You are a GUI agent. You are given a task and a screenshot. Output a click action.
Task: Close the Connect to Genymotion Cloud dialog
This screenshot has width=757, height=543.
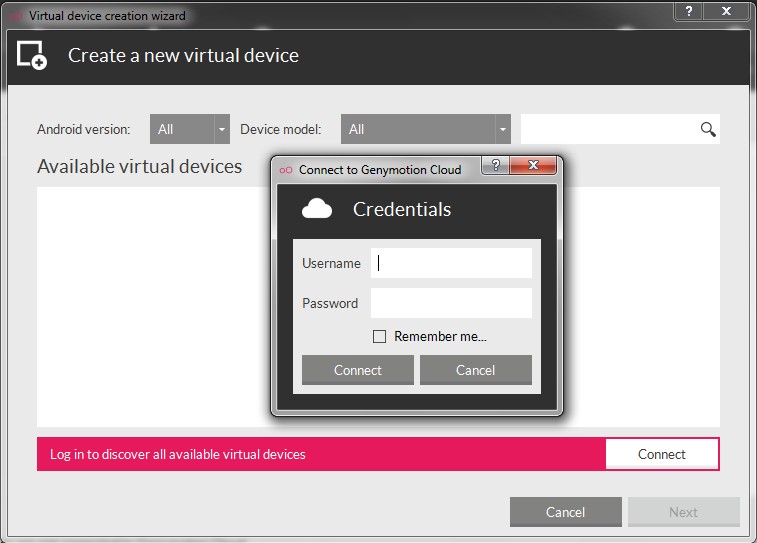[533, 165]
